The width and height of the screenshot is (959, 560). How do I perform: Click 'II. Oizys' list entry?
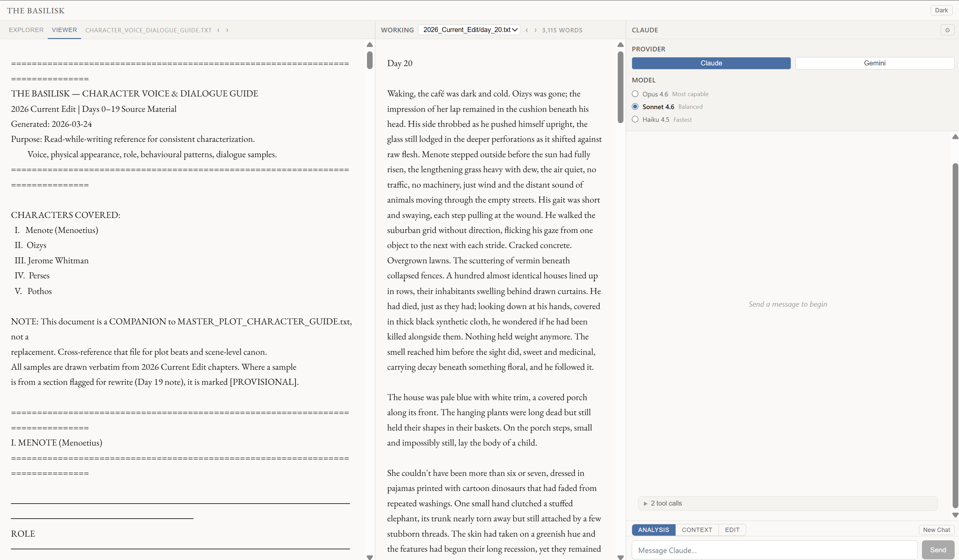coord(30,245)
